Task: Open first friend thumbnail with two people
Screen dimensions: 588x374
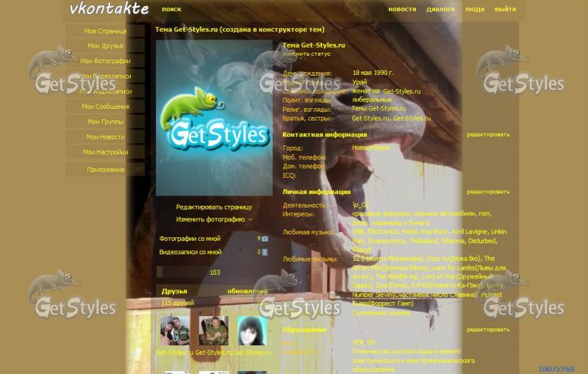Action: click(x=175, y=331)
